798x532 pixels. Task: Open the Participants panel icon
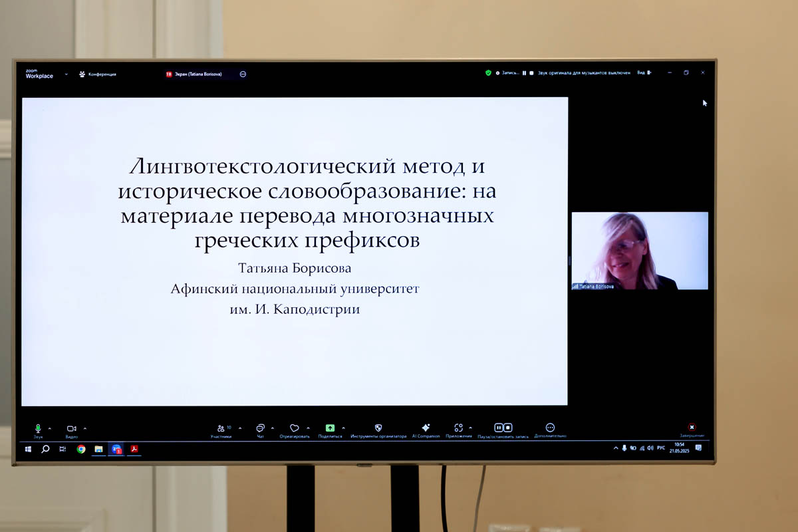(221, 429)
